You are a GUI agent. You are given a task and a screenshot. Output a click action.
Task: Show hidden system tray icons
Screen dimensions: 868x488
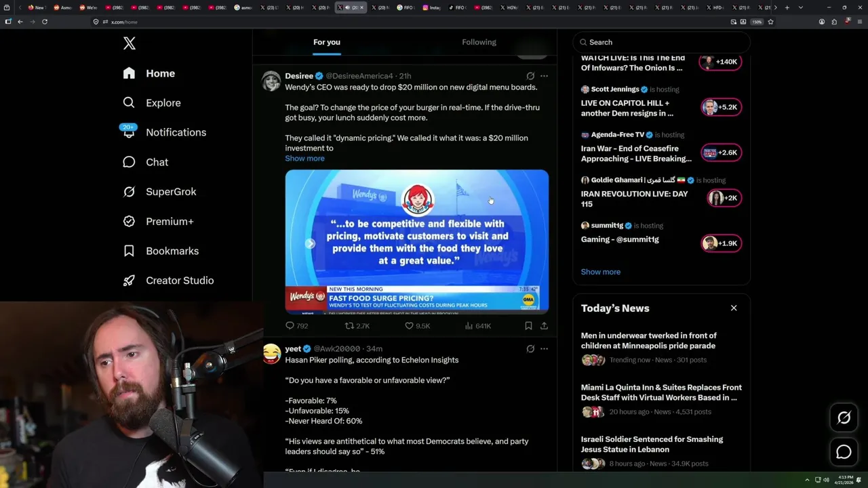pyautogui.click(x=807, y=480)
